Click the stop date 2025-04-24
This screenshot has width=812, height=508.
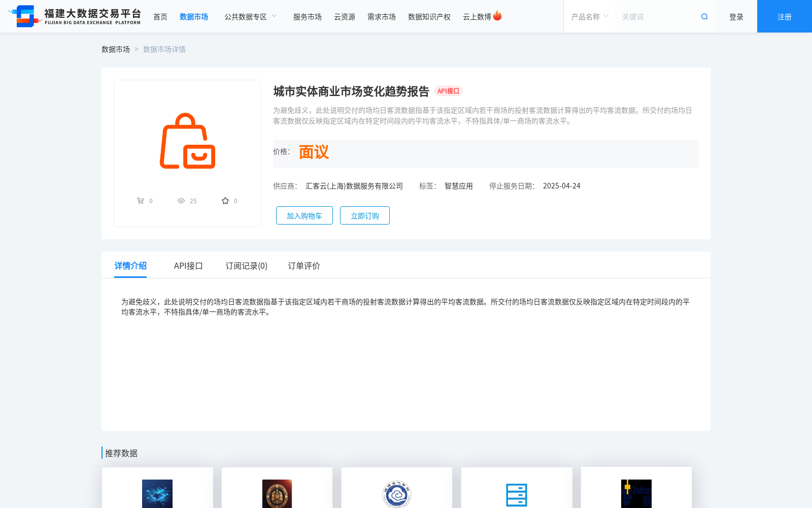[562, 186]
